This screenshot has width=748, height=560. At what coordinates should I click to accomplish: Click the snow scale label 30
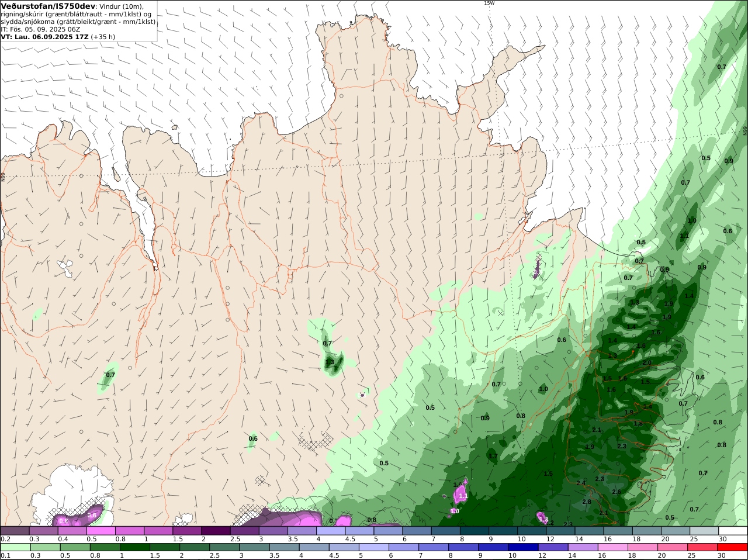[723, 539]
